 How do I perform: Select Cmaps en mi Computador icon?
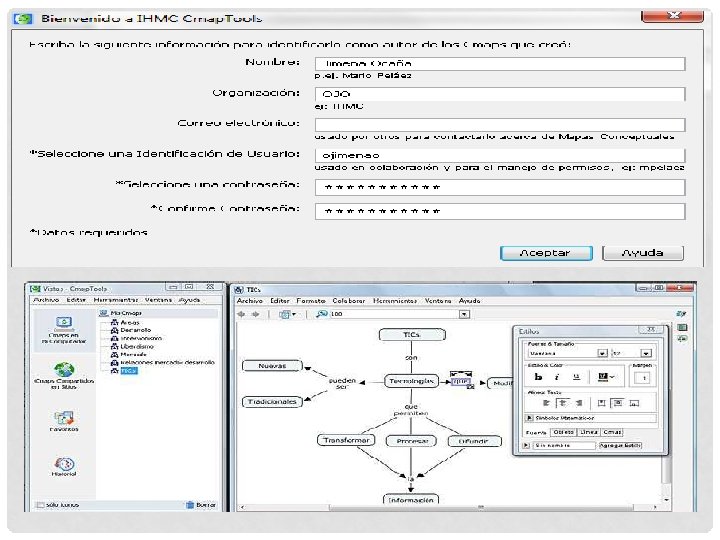pyautogui.click(x=64, y=330)
